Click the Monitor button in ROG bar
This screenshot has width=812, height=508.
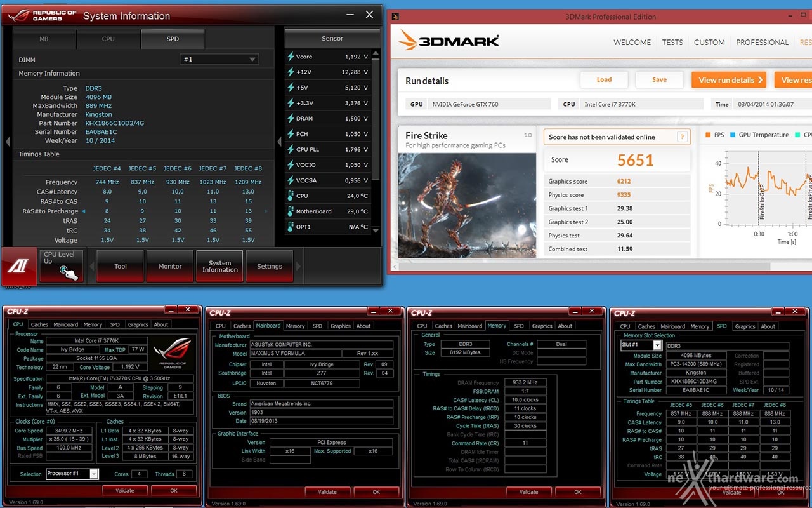(170, 267)
